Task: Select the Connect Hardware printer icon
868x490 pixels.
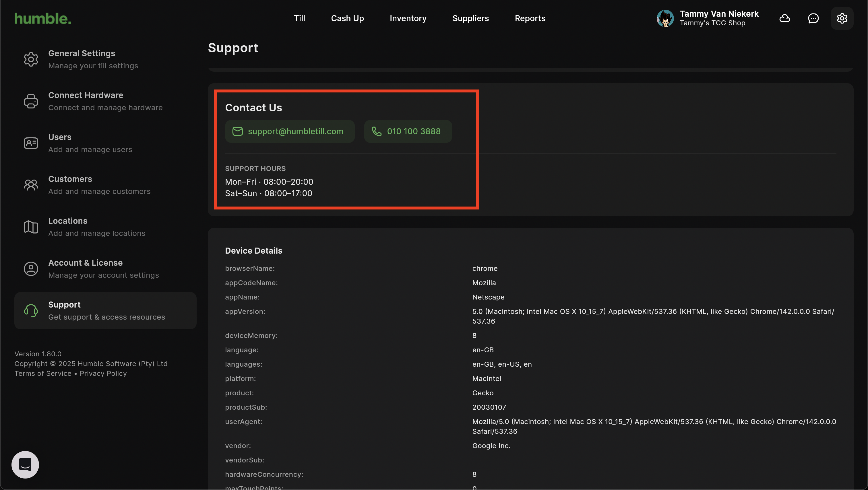Action: point(31,101)
